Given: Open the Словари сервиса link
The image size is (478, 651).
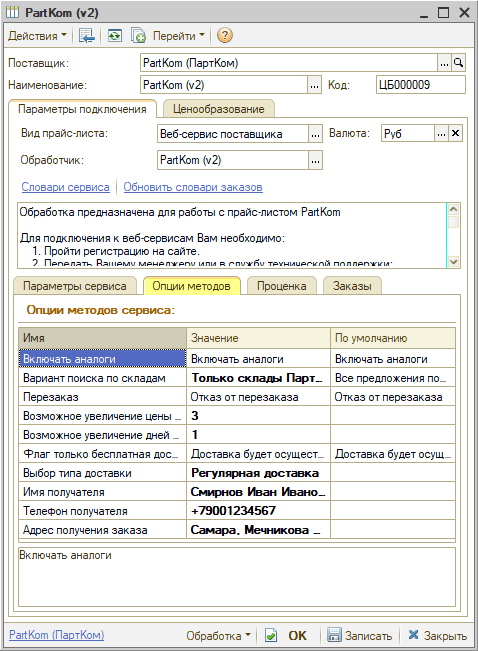Looking at the screenshot, I should point(66,187).
